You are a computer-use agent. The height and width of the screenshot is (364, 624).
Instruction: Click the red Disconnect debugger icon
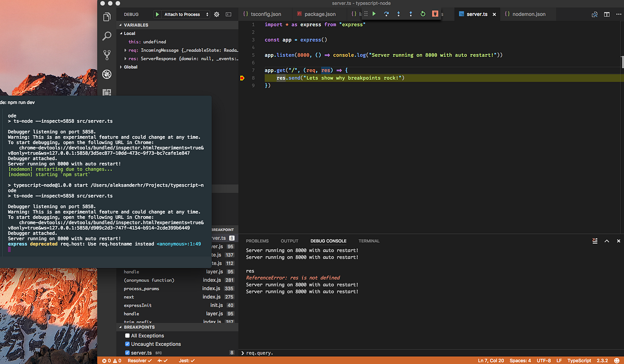(435, 14)
